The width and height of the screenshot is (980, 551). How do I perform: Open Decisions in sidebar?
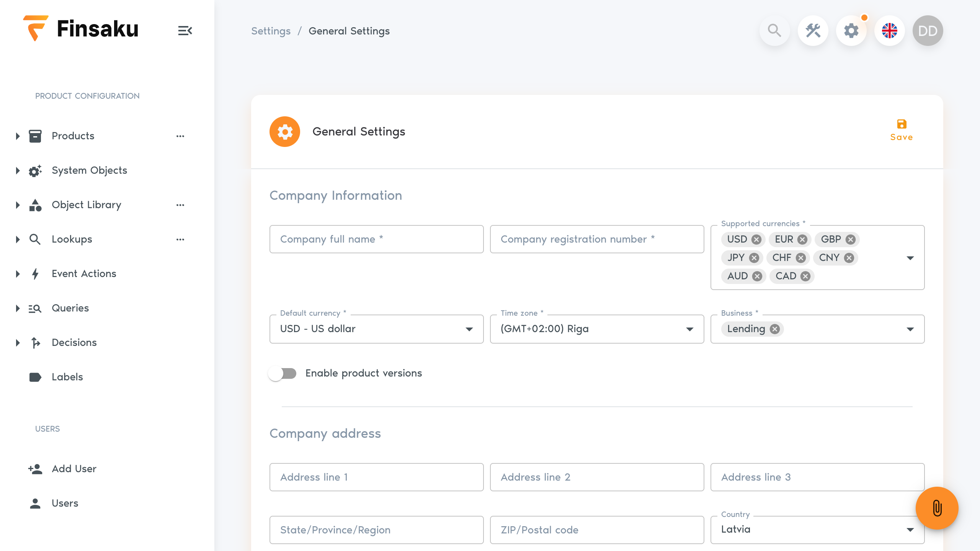[74, 342]
